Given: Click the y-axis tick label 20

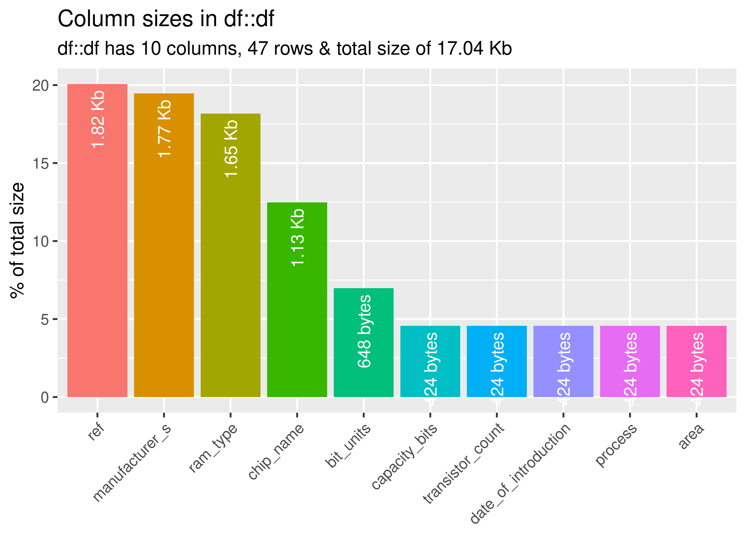Looking at the screenshot, I should coord(40,86).
